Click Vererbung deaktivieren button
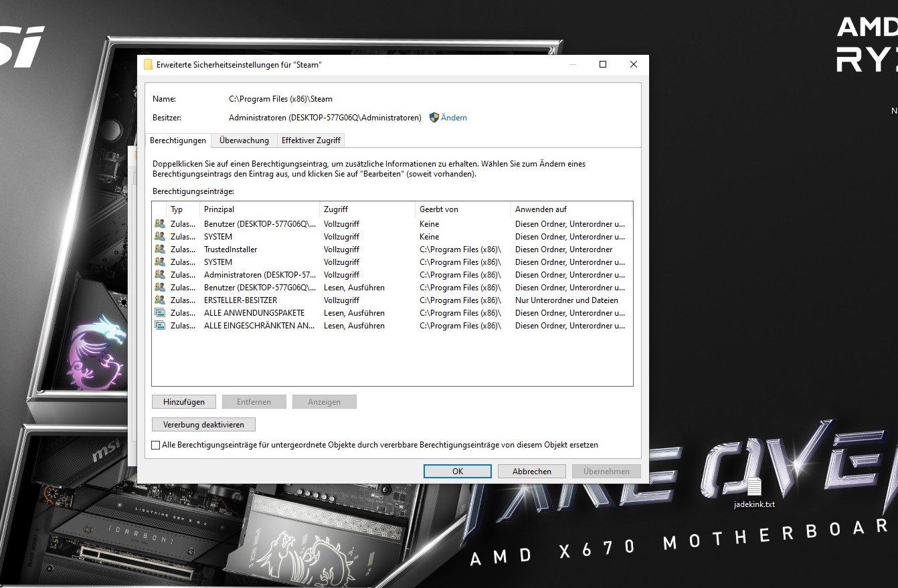Screen dimensions: 898x588 [x=203, y=425]
